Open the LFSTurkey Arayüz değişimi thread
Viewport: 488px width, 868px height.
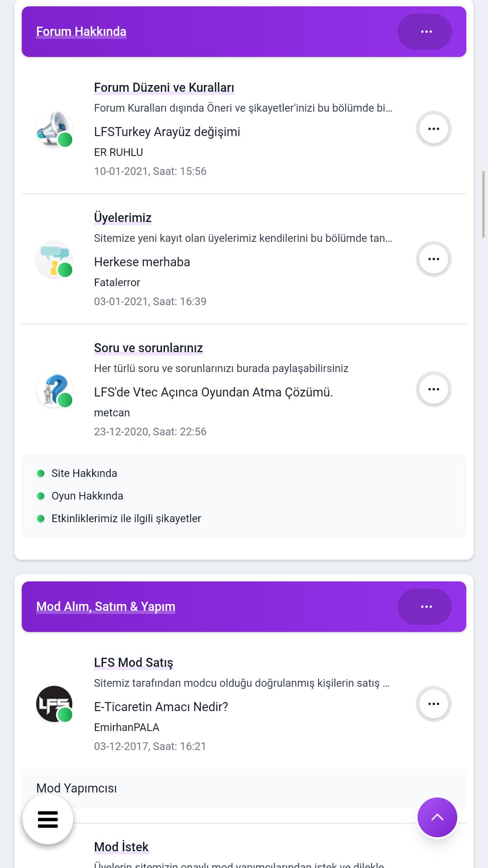click(167, 132)
